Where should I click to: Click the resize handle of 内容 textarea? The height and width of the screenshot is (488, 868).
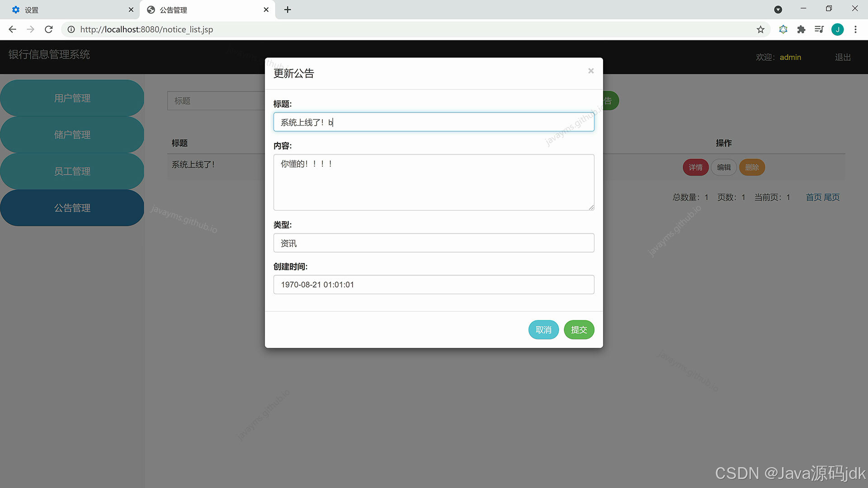591,207
